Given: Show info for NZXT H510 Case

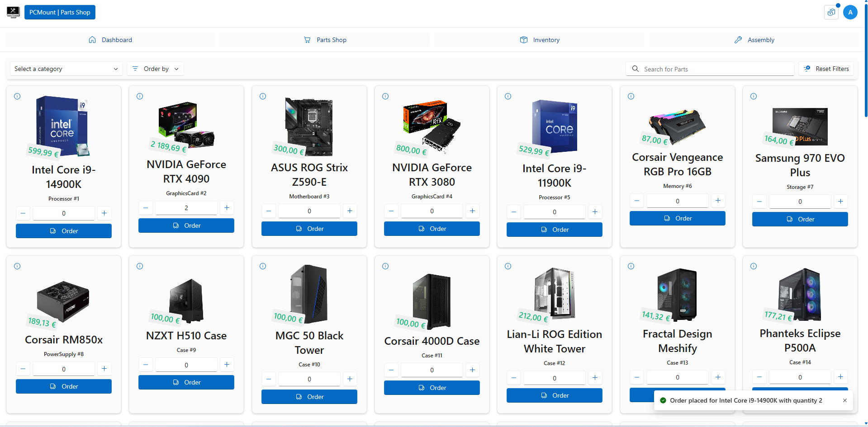Looking at the screenshot, I should pos(140,266).
